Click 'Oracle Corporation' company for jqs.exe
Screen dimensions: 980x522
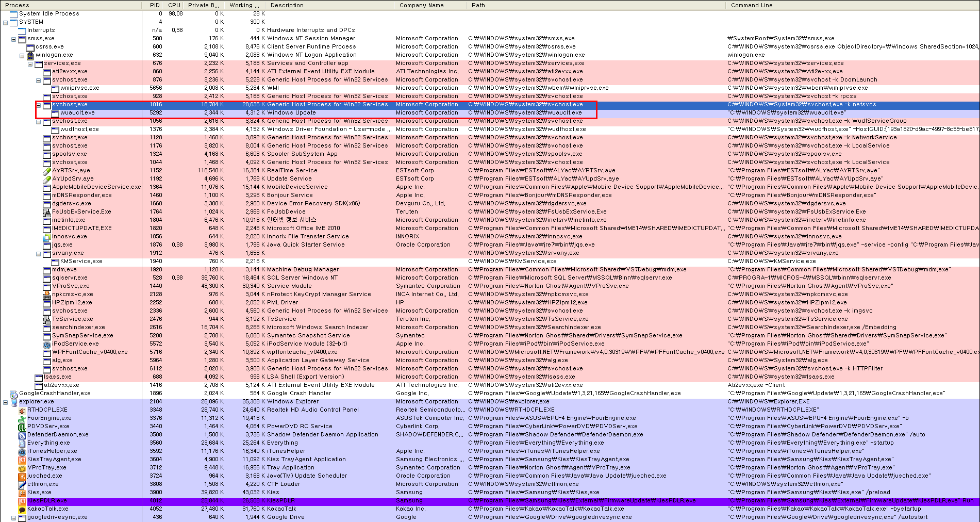[x=423, y=245]
